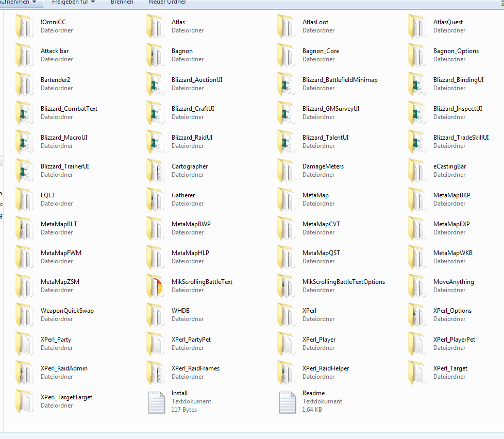This screenshot has height=439, width=504.
Task: Click the MetaMapBWP folder name
Action: (x=191, y=224)
